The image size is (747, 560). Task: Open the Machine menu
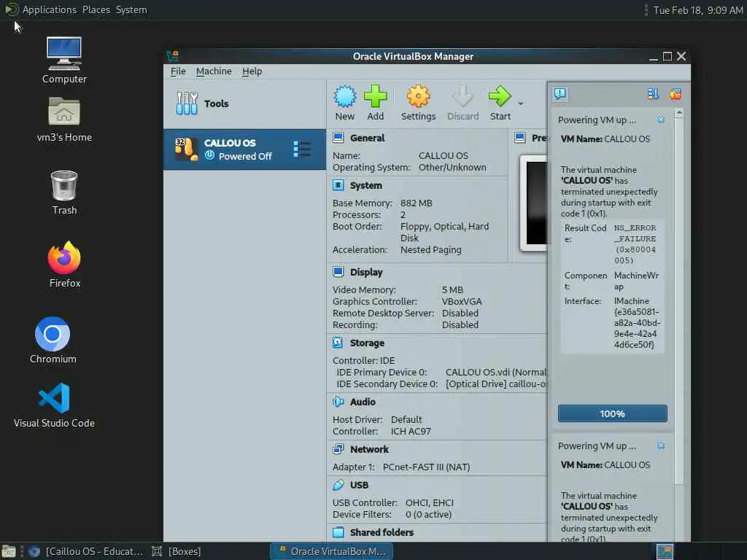coord(214,71)
